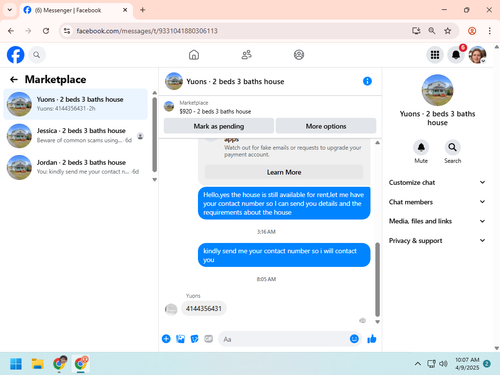Click the address bar URL
Image resolution: width=500 pixels, height=375 pixels.
[x=147, y=31]
